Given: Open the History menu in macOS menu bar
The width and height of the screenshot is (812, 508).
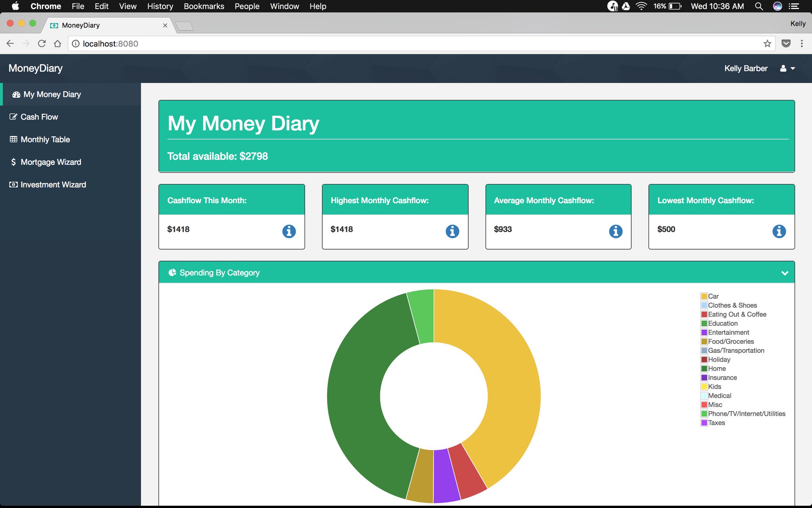Looking at the screenshot, I should point(160,6).
